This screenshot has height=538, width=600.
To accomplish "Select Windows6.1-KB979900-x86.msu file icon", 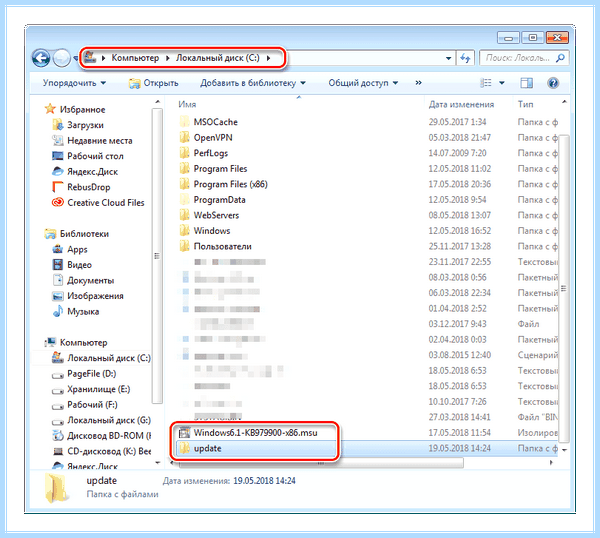I will click(184, 433).
